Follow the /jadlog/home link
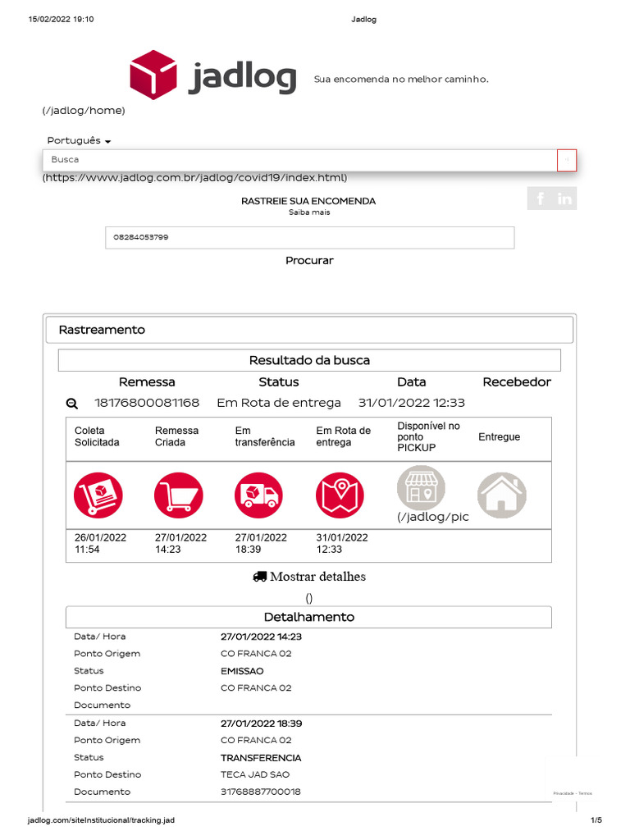Viewport: 630px width, 840px height. tap(84, 111)
